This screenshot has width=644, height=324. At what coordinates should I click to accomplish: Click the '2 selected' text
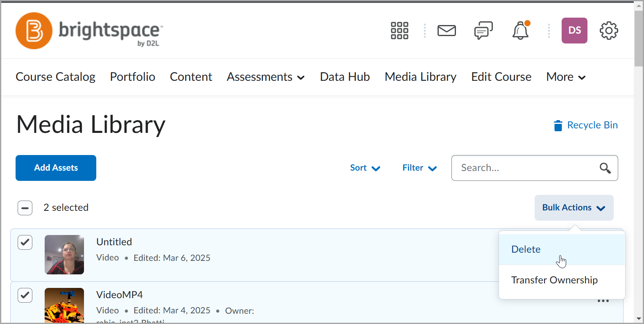point(66,208)
